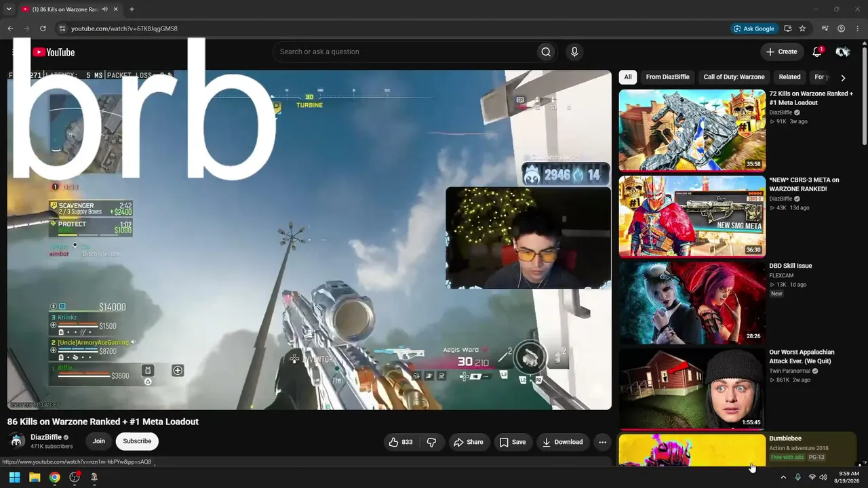
Task: Open Chrome three-dot menu
Action: pyautogui.click(x=858, y=28)
